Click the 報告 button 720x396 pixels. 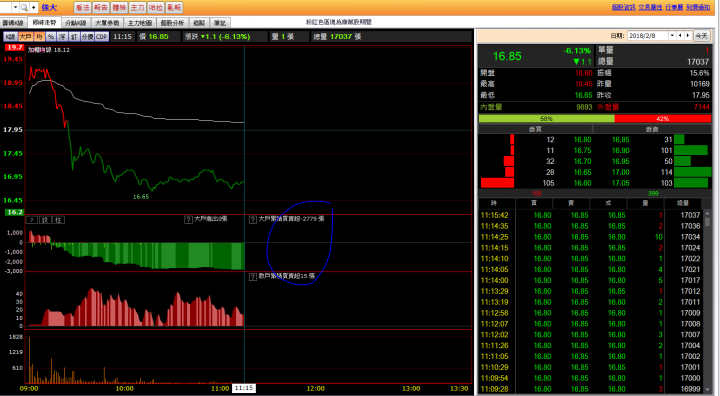click(x=101, y=7)
